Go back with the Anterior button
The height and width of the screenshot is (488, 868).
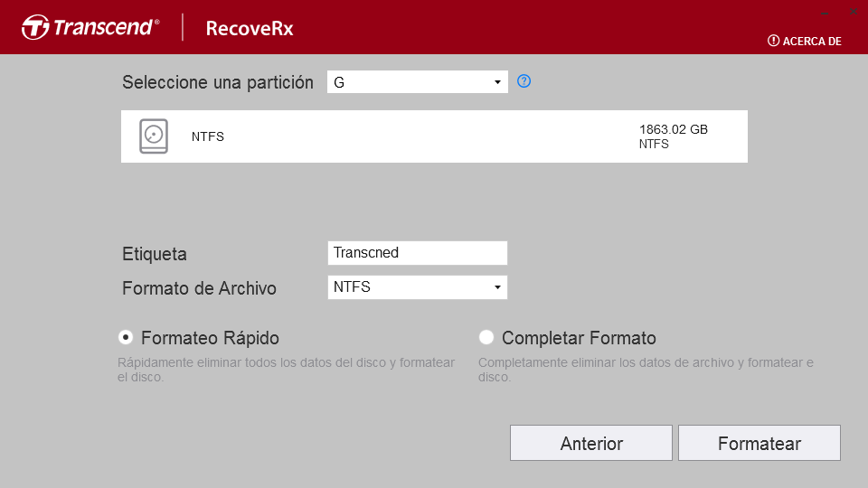pos(591,443)
